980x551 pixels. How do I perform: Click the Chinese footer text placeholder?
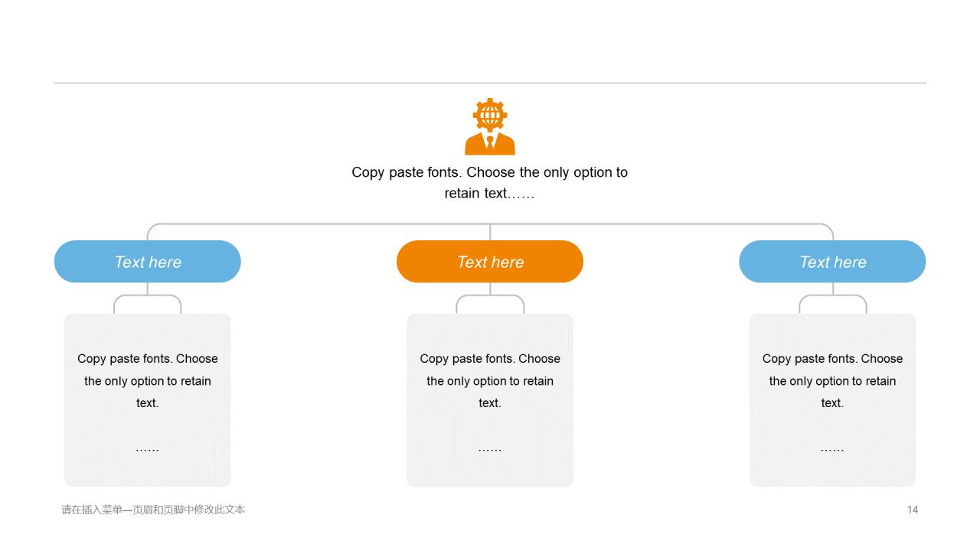click(x=153, y=510)
